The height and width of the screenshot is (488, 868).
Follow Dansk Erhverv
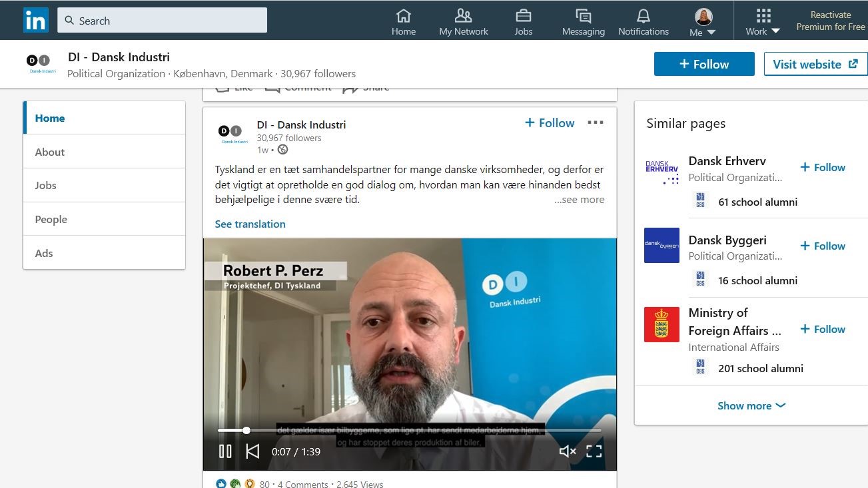click(x=823, y=167)
